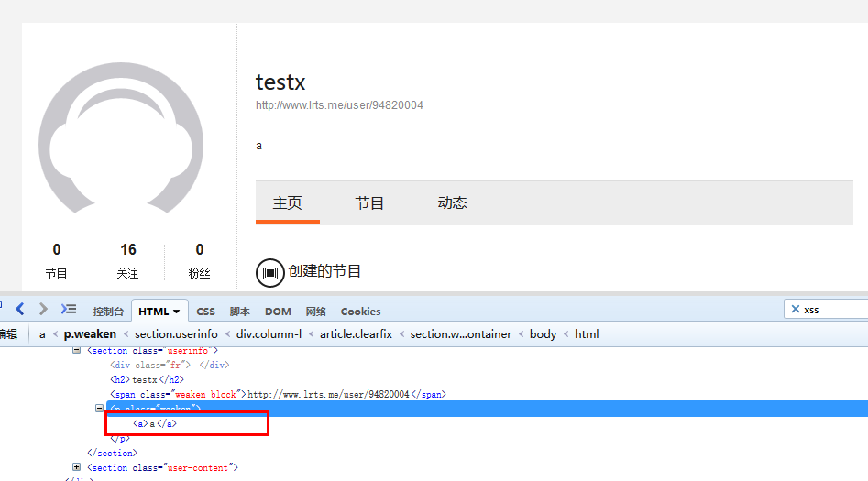Click the Firebug forward arrow icon
The width and height of the screenshot is (868, 481).
point(43,309)
